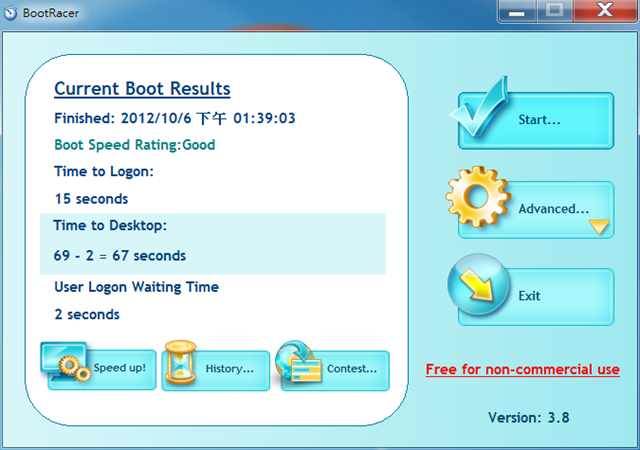Click the globe Contest icon
Screen dimensions: 640x450
click(298, 361)
